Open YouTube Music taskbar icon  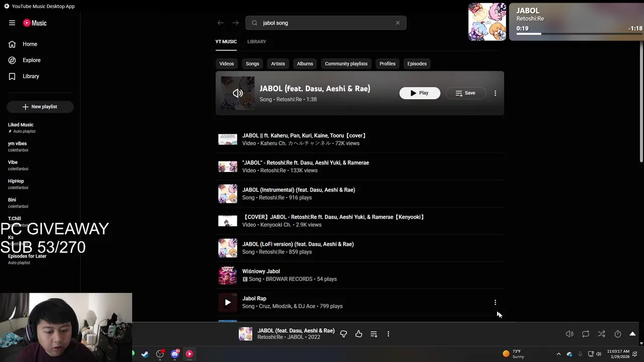tap(190, 354)
